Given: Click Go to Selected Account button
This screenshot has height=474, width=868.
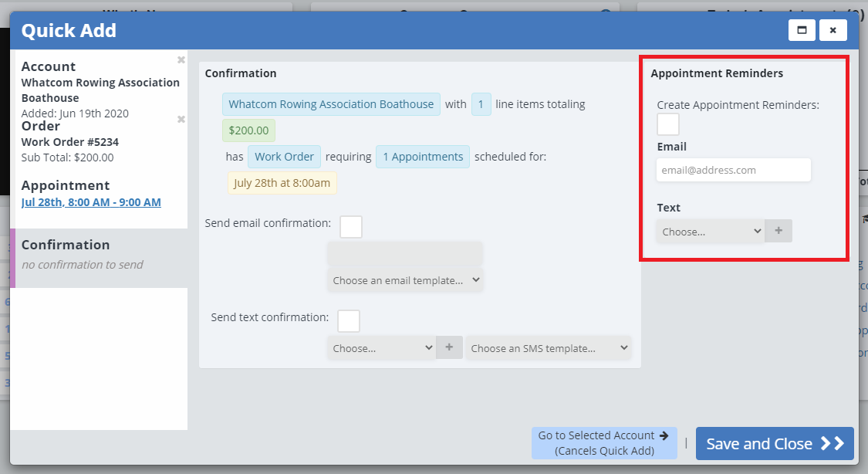Looking at the screenshot, I should (x=603, y=443).
